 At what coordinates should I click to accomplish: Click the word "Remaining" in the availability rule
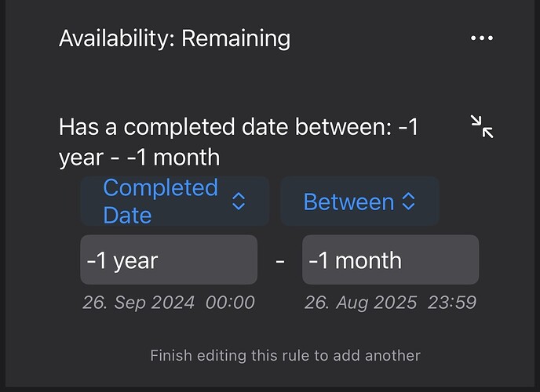click(x=235, y=38)
